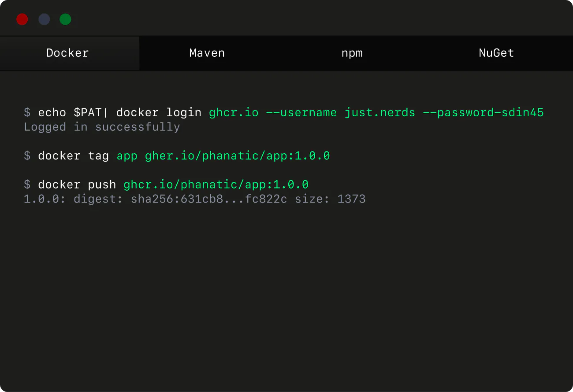Select the npm tab
Image resolution: width=573 pixels, height=392 pixels.
pos(352,53)
